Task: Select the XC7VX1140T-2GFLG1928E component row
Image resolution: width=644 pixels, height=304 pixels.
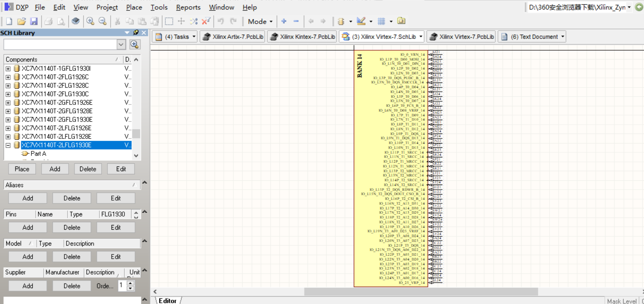Action: [x=57, y=111]
